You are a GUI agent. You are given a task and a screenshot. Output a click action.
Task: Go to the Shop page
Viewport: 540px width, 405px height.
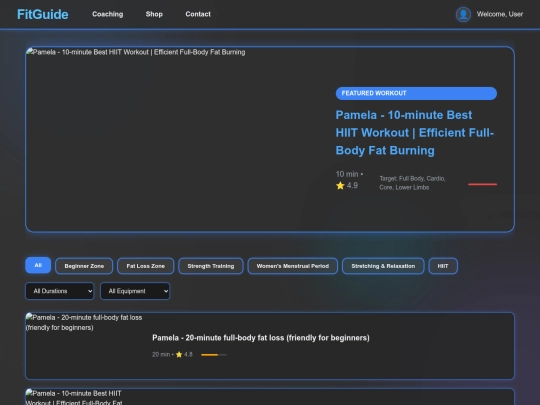[154, 14]
